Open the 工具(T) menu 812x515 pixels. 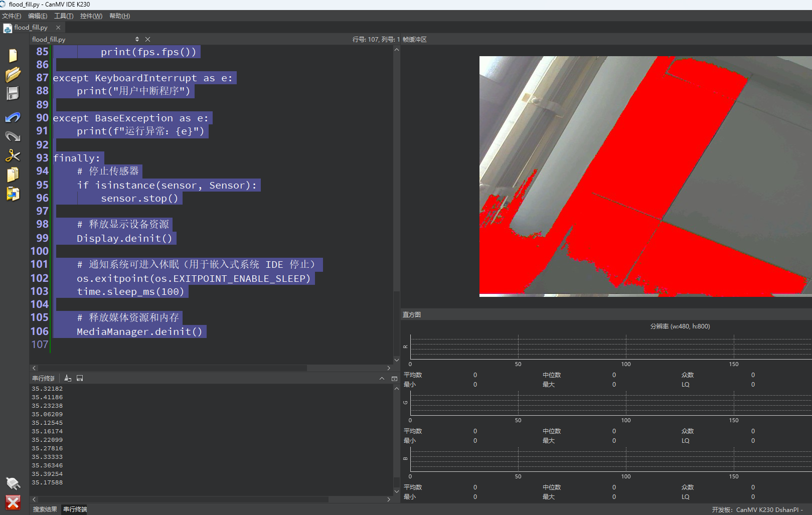pos(64,16)
